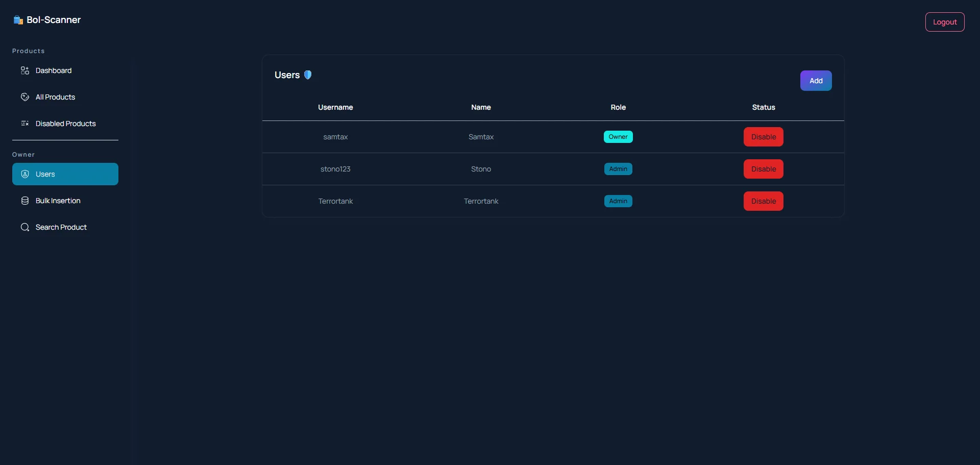980x465 pixels.
Task: Click the Username column header
Action: pyautogui.click(x=335, y=107)
